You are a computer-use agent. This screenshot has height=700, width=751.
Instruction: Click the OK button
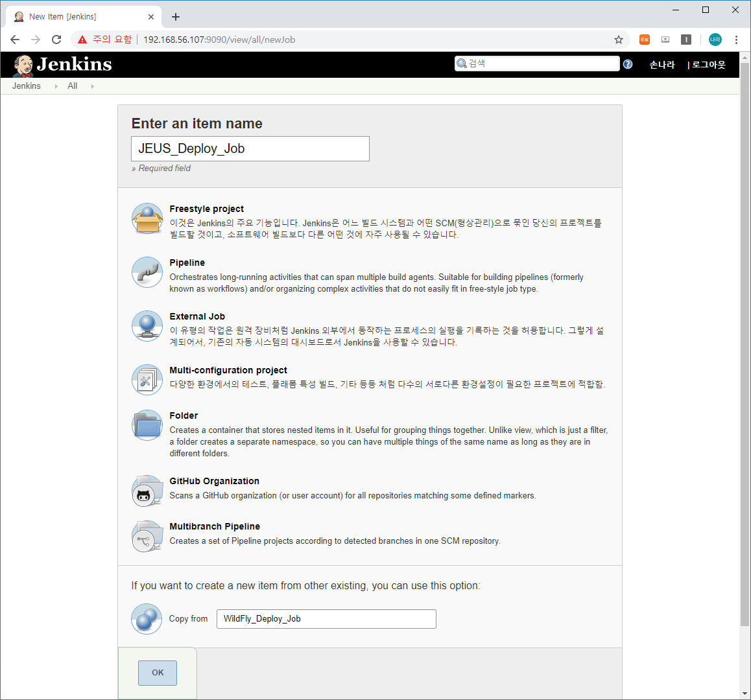click(158, 673)
